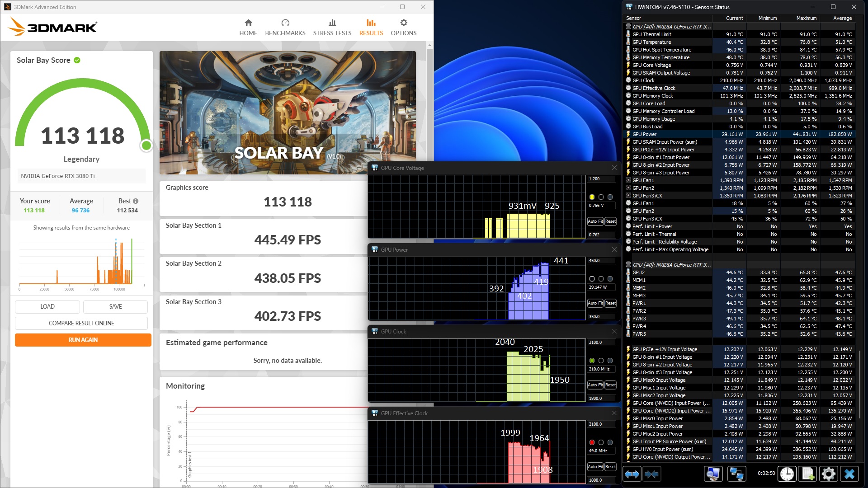Select green radio dot in GPU Clock graph
This screenshot has height=488, width=868.
coord(592,361)
